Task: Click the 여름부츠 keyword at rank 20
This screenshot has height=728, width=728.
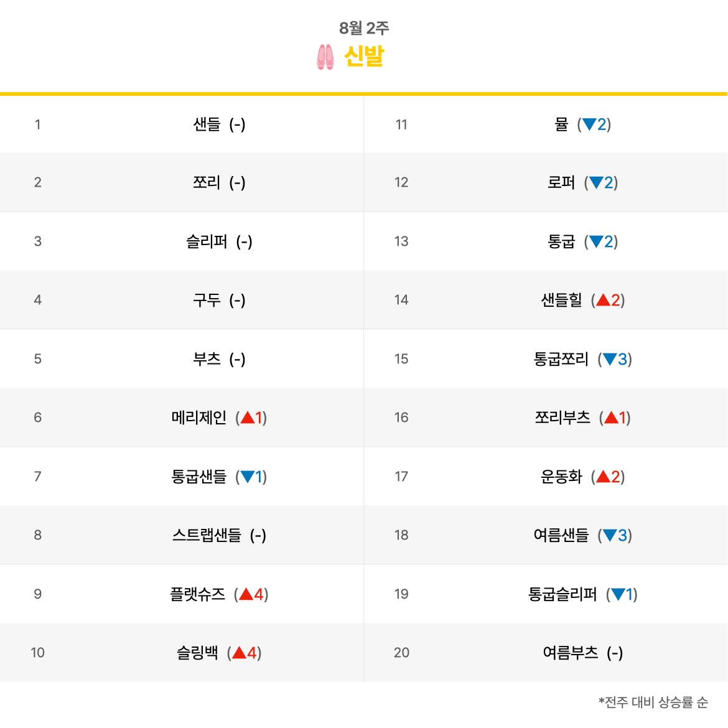Action: click(x=570, y=653)
